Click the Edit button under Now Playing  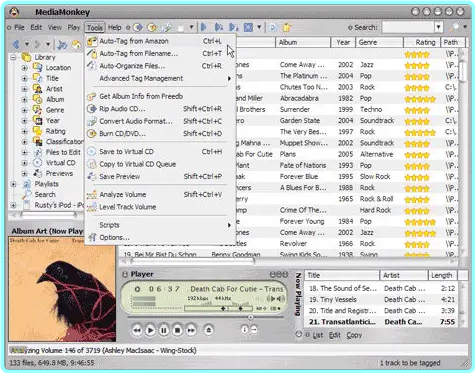point(334,335)
